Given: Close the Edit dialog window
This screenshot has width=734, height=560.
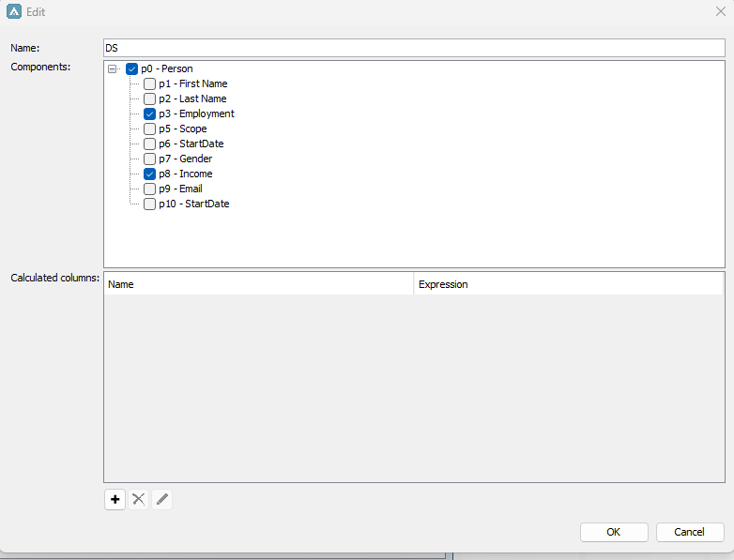Looking at the screenshot, I should tap(719, 12).
